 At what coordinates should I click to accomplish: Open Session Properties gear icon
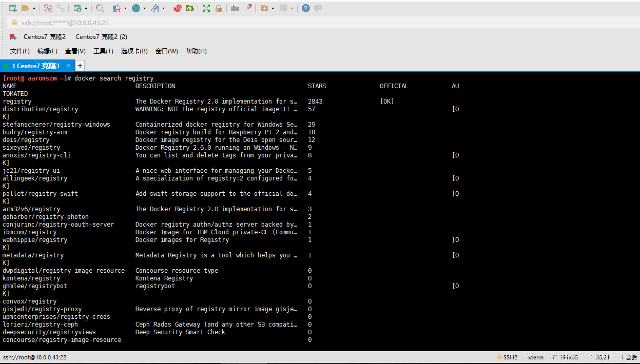77,8
